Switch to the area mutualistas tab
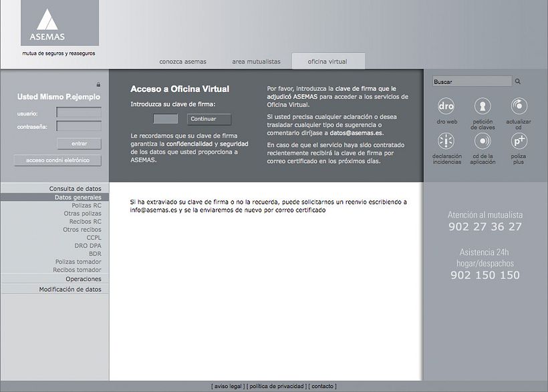The width and height of the screenshot is (548, 392). 256,61
